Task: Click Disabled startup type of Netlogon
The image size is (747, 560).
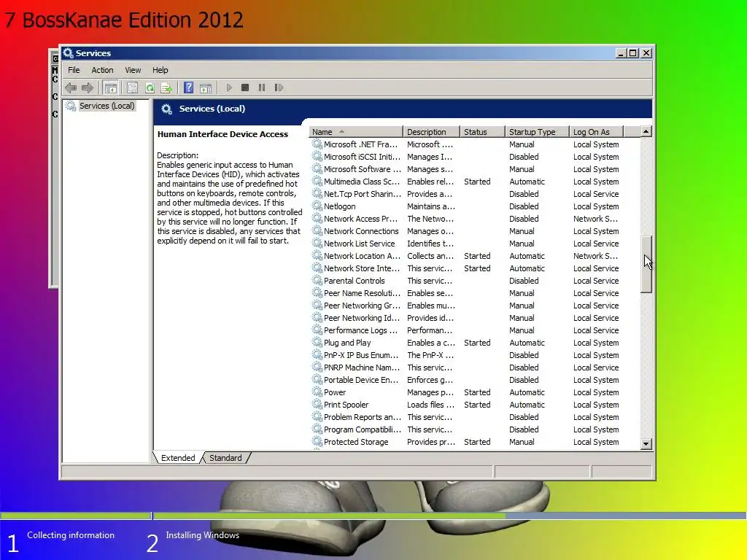Action: tap(524, 206)
